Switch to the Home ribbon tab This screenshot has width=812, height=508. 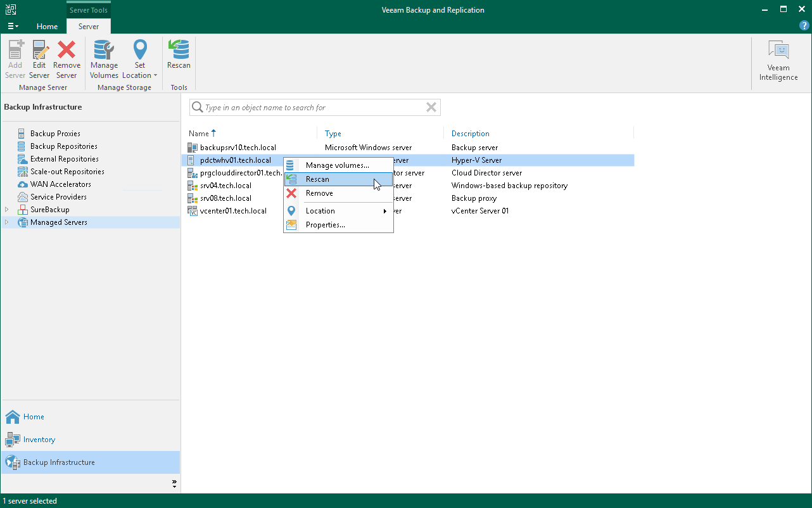click(47, 27)
